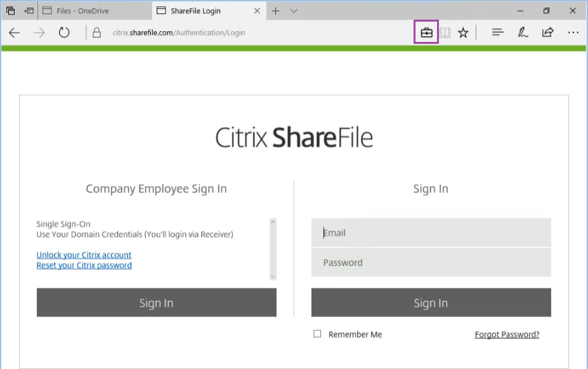Click the Reset your Citrix password link

[x=84, y=265]
